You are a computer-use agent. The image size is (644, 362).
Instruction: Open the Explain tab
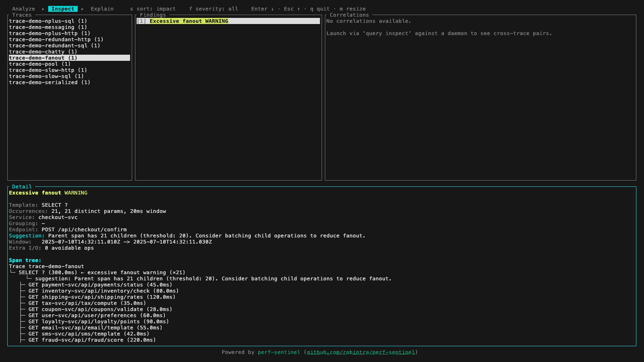click(x=102, y=9)
